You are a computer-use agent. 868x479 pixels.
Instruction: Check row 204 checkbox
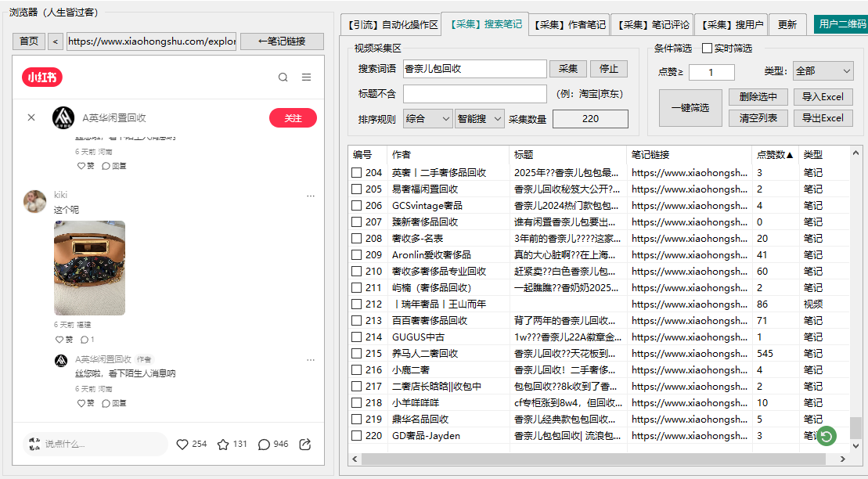coord(356,173)
